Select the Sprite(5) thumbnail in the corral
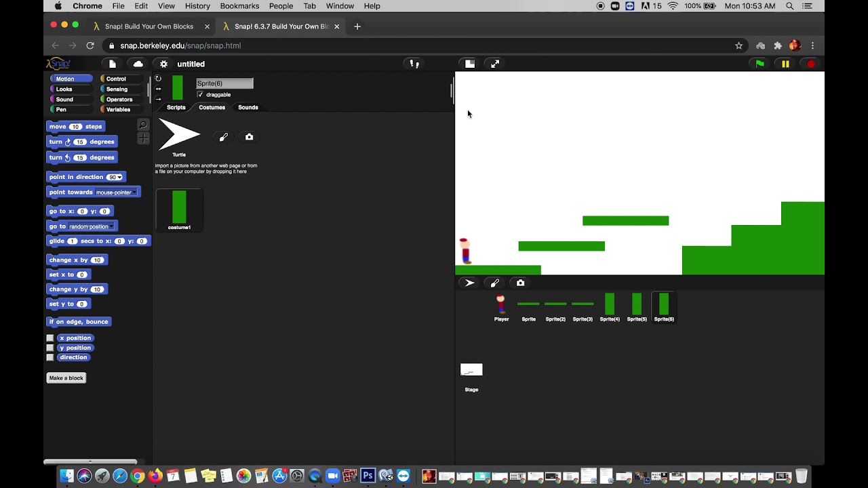 637,308
